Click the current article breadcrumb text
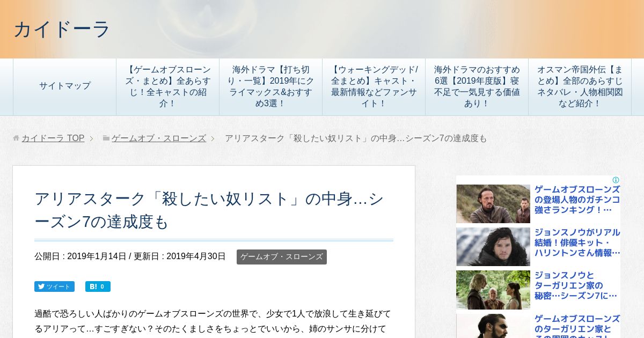 coord(356,138)
